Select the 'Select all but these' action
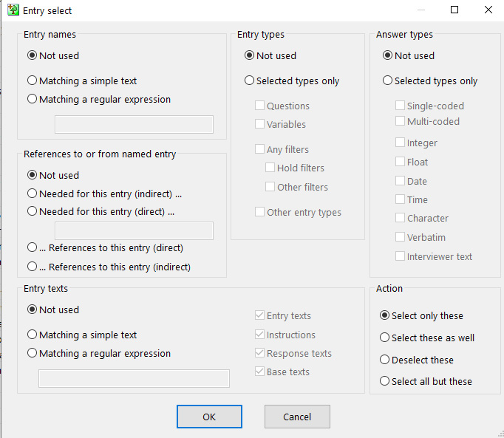Image resolution: width=504 pixels, height=438 pixels. point(384,381)
